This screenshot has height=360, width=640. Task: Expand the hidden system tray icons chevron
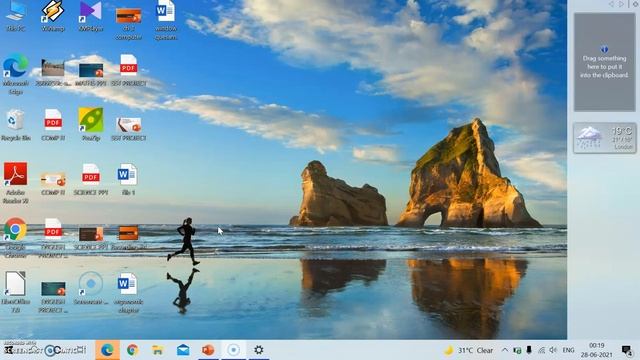pos(505,350)
